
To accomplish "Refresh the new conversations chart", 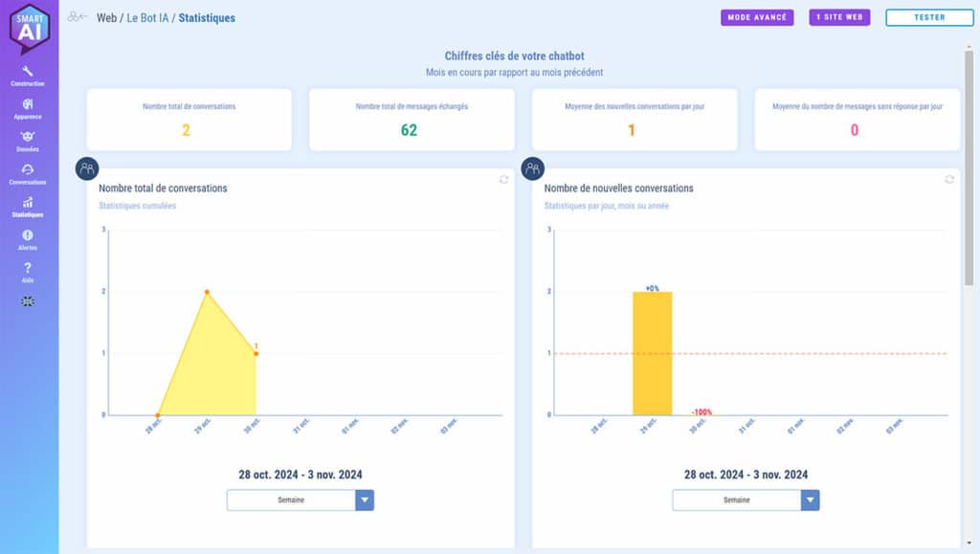I will coord(949,180).
